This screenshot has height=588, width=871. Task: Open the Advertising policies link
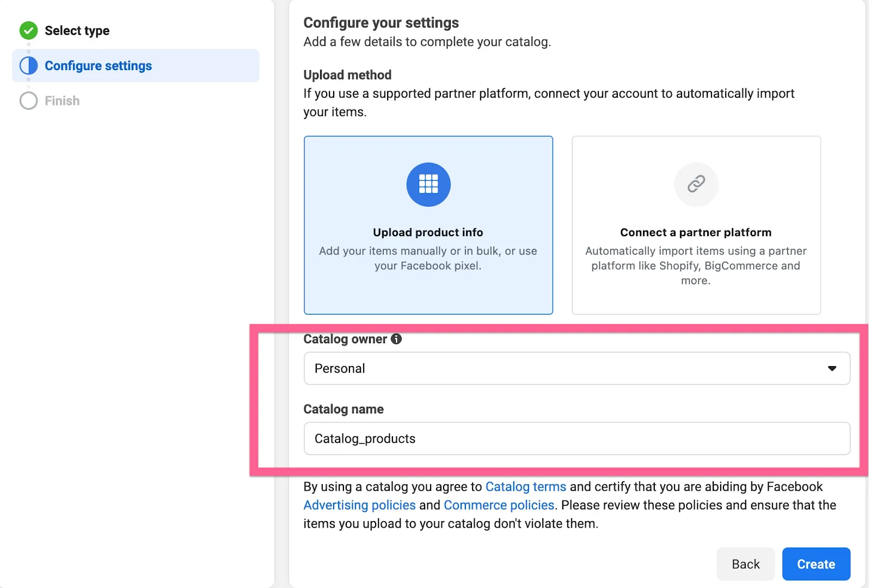point(359,505)
